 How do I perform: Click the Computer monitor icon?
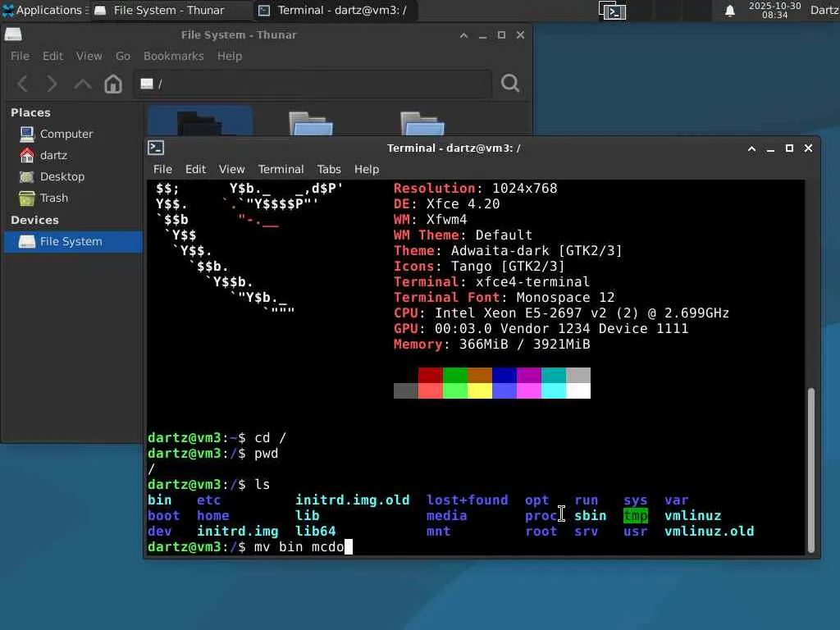[27, 134]
